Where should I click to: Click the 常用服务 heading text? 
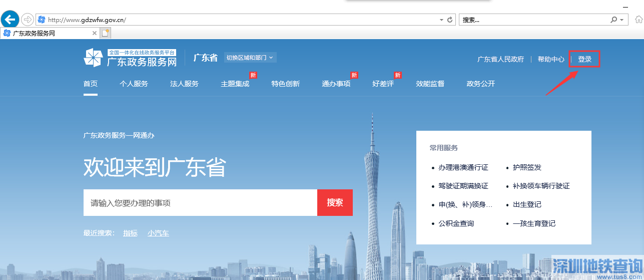[x=443, y=148]
